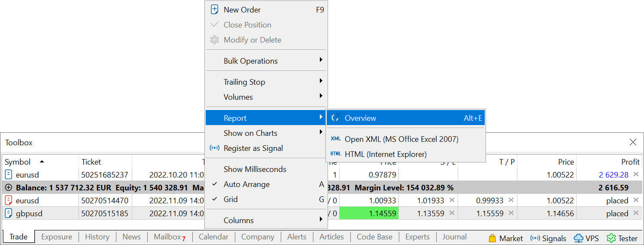Open the VPS cloud icon

[579, 238]
